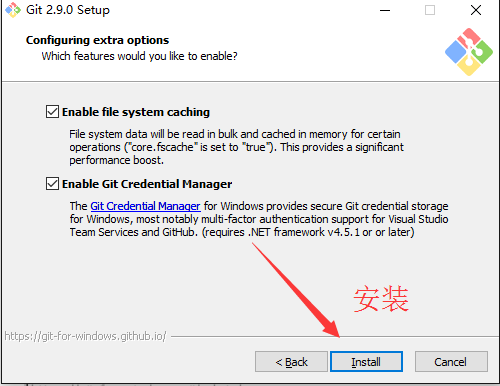The height and width of the screenshot is (386, 500).
Task: Click the large Git logo in the header
Action: pos(469,52)
